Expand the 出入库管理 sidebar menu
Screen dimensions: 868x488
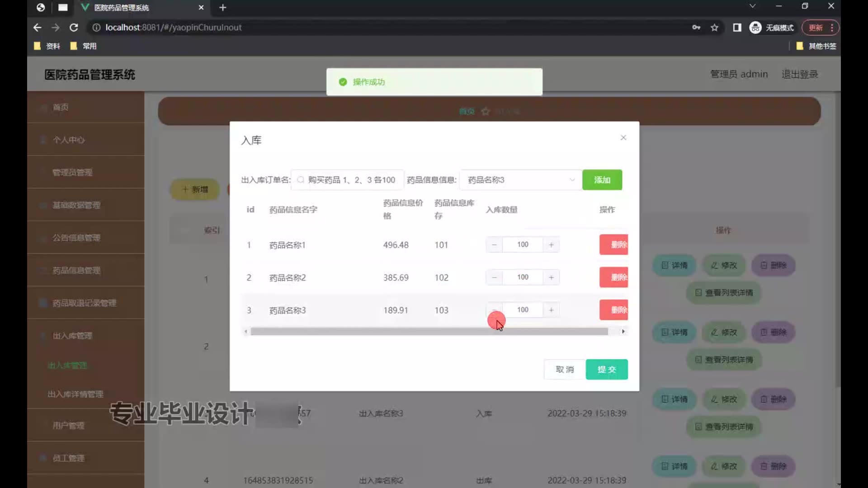click(x=72, y=336)
